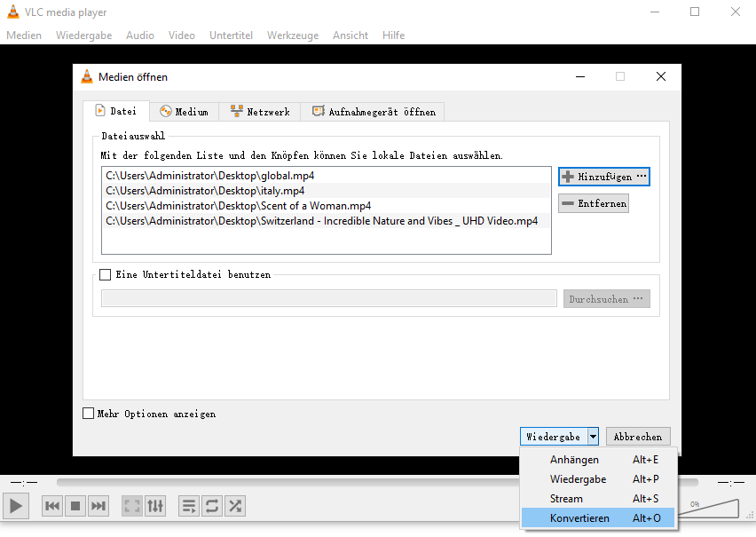Open the Wiedergabe dropdown arrow
Image resolution: width=756 pixels, height=537 pixels.
pyautogui.click(x=592, y=436)
